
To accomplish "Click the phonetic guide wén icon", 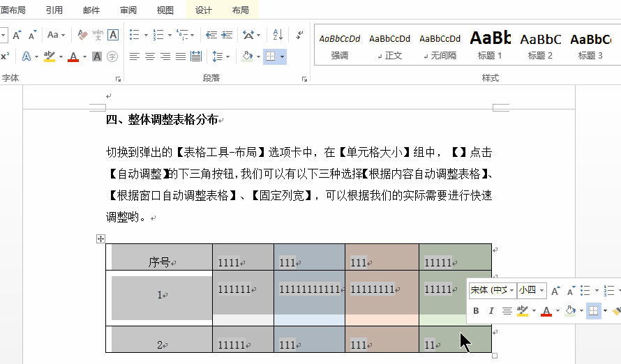I will click(98, 34).
